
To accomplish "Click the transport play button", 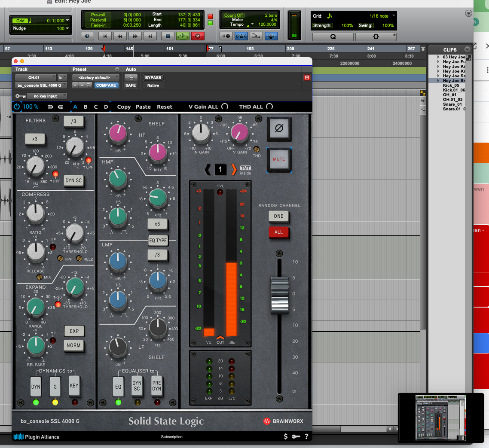I will click(183, 36).
